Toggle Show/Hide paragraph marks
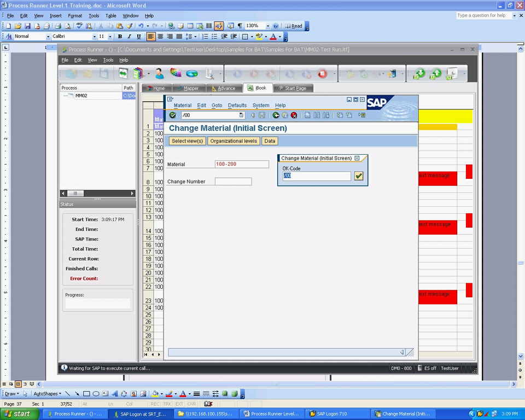Viewport: 525px width, 420px height. 240,26
